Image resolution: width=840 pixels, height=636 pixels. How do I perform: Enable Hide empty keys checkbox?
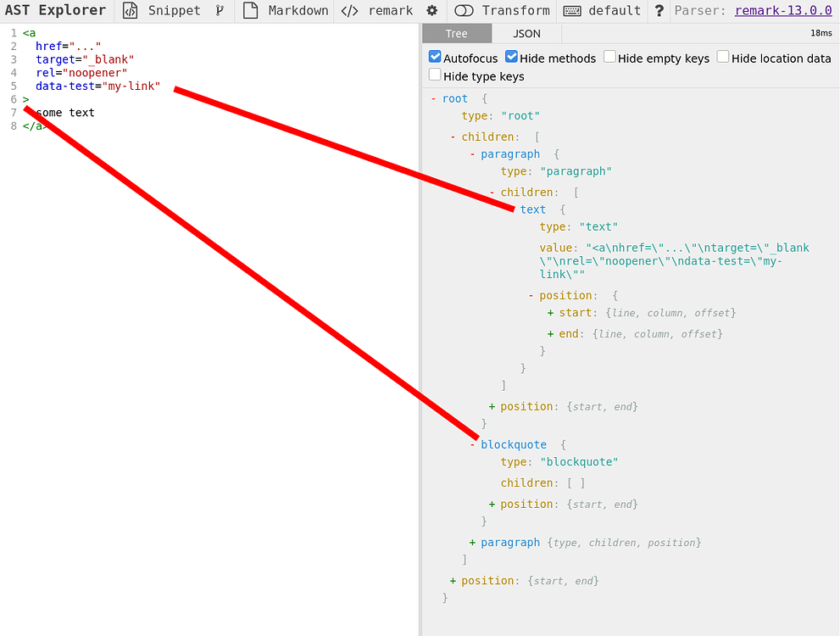pos(610,57)
